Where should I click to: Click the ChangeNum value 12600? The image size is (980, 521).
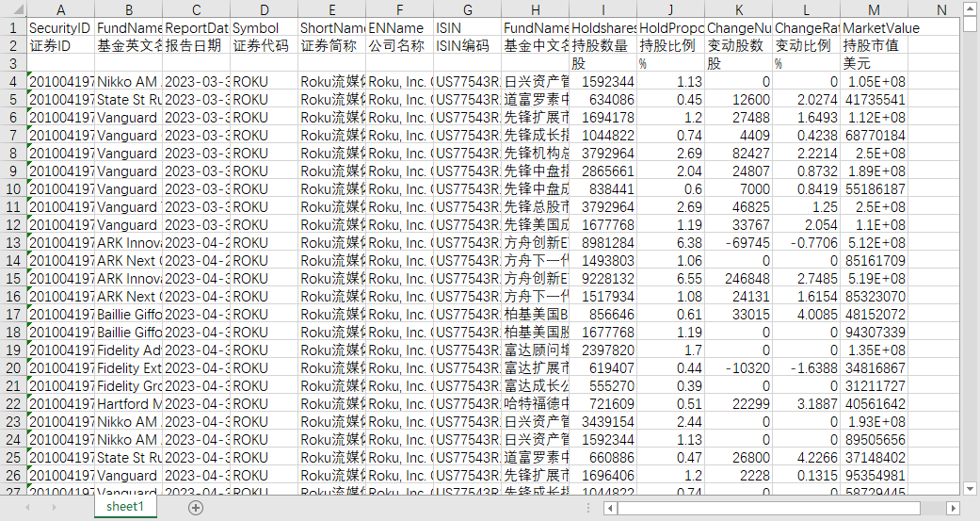pyautogui.click(x=739, y=100)
